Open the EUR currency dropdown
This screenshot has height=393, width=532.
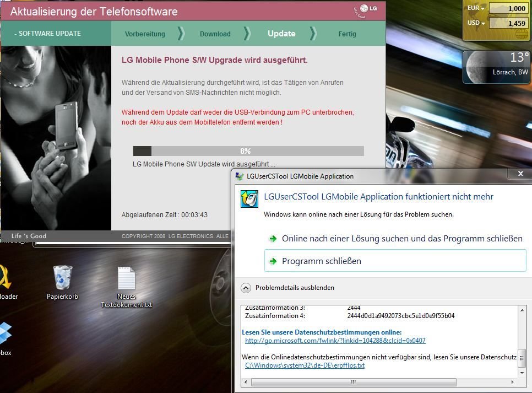(x=476, y=8)
